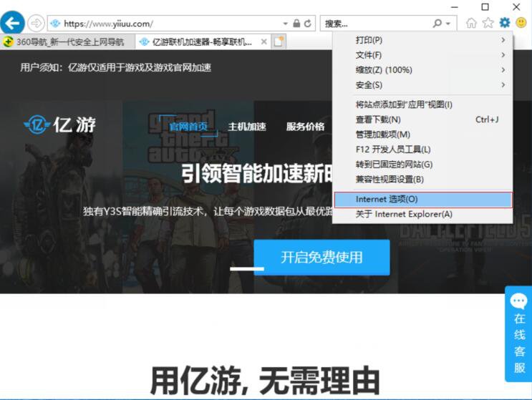Click the Forward navigation arrow
This screenshot has width=532, height=400.
point(36,24)
